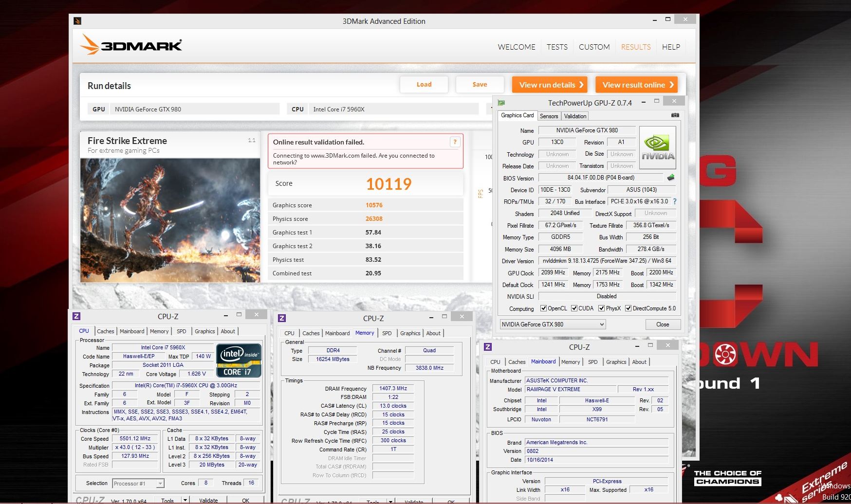The image size is (851, 504).
Task: Click the Core Voltage value 1.626 V
Action: pyautogui.click(x=197, y=374)
